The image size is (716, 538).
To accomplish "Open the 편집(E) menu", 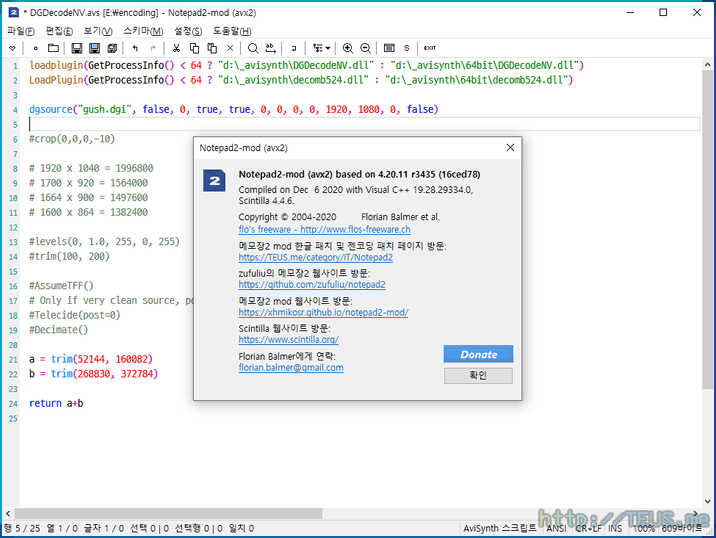I will (x=59, y=31).
